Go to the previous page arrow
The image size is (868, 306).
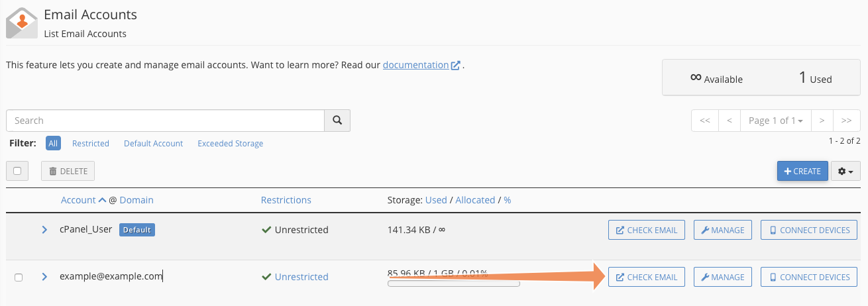click(x=729, y=121)
